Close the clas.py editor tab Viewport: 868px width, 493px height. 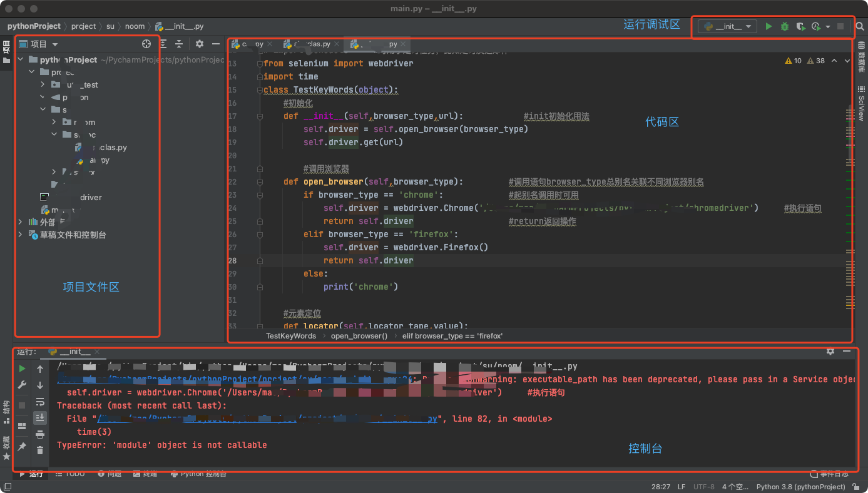point(337,44)
